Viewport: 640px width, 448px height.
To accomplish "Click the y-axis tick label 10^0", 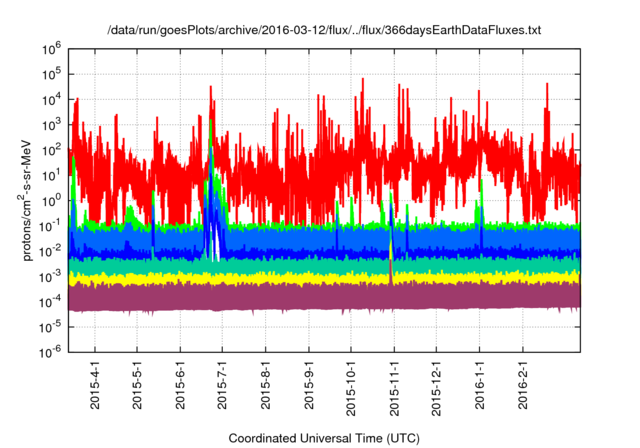I will pos(51,201).
